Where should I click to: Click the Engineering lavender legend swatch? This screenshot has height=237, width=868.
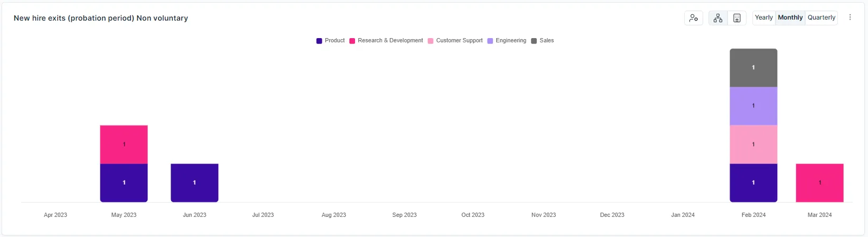tap(490, 41)
